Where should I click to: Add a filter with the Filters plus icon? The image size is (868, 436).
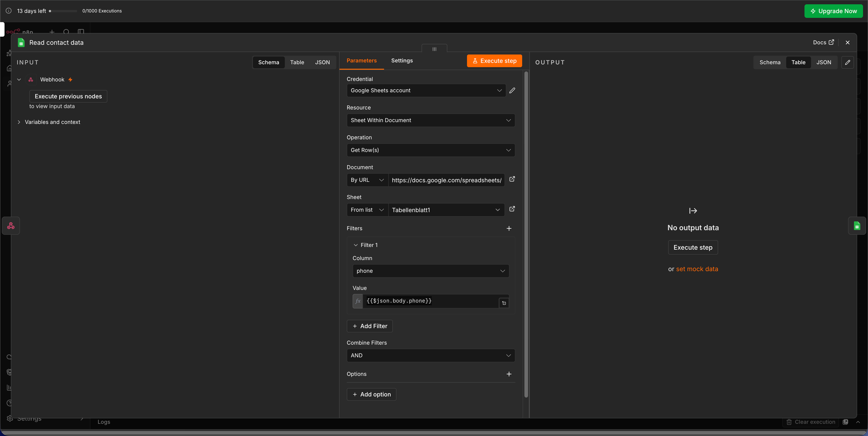(x=509, y=228)
